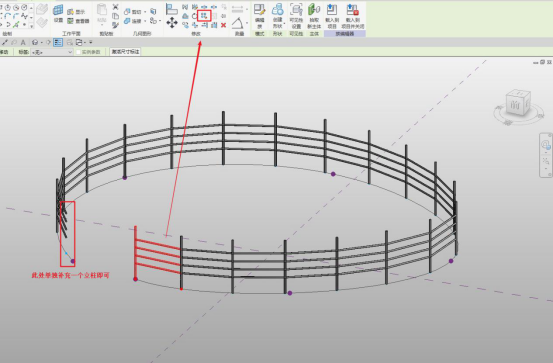
Task: Open the Align tool in Modify panel
Action: [x=172, y=9]
